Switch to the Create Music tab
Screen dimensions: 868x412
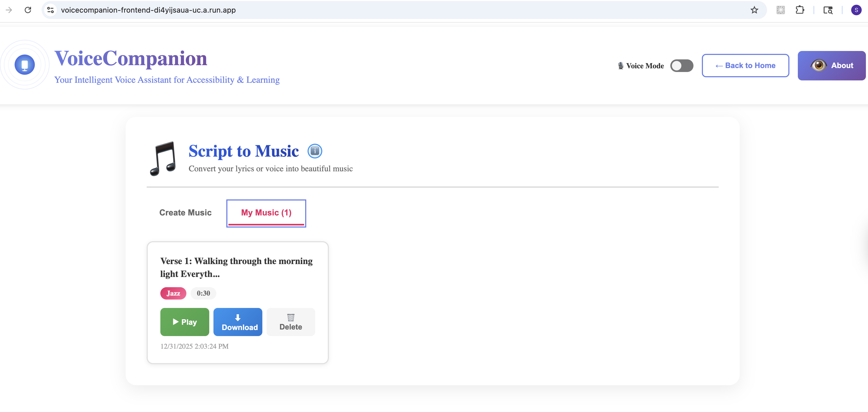(x=185, y=213)
